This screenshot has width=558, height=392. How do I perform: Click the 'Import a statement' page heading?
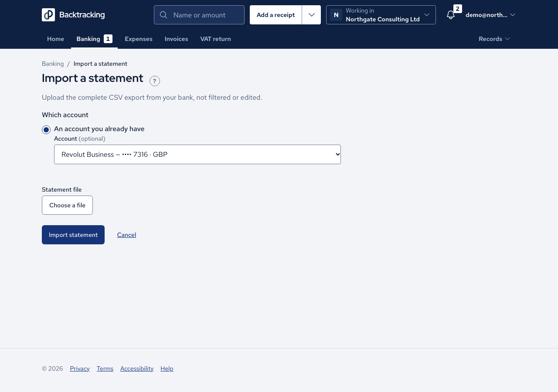[92, 78]
